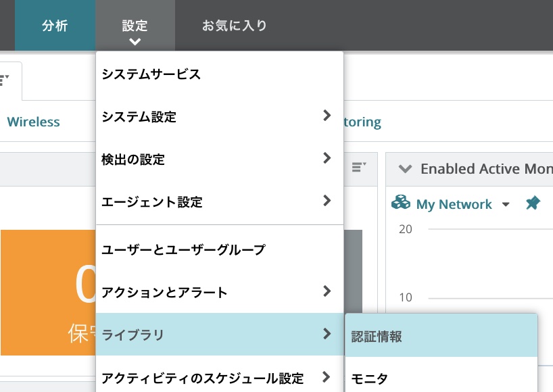Viewport: 553px width, 392px height.
Task: Choose ユーザーとユーザーグループ menu entry
Action: point(183,250)
